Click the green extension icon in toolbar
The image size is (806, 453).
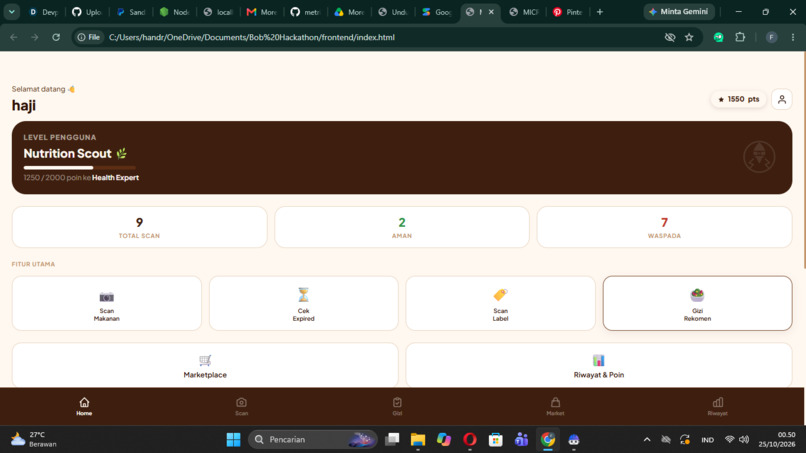tap(719, 37)
